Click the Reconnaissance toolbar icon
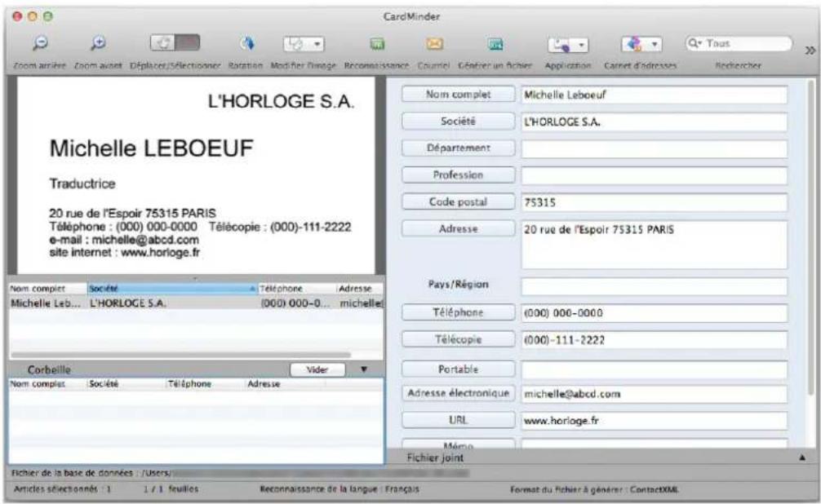 pos(377,44)
